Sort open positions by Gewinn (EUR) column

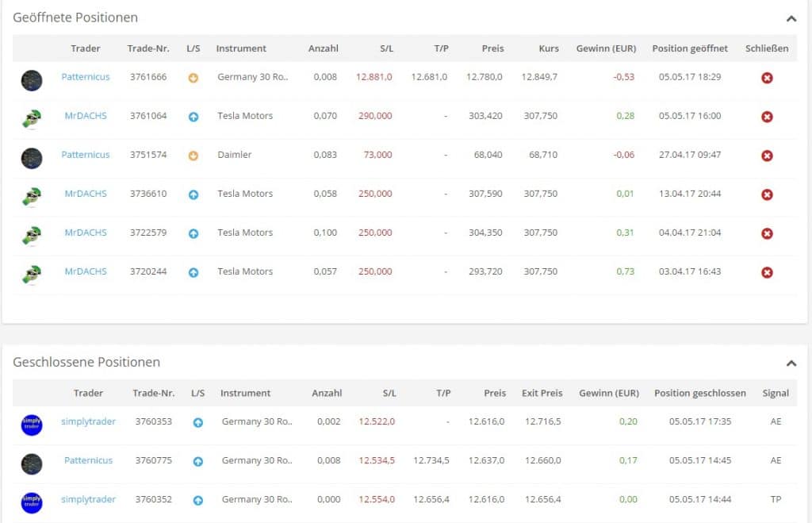coord(606,48)
